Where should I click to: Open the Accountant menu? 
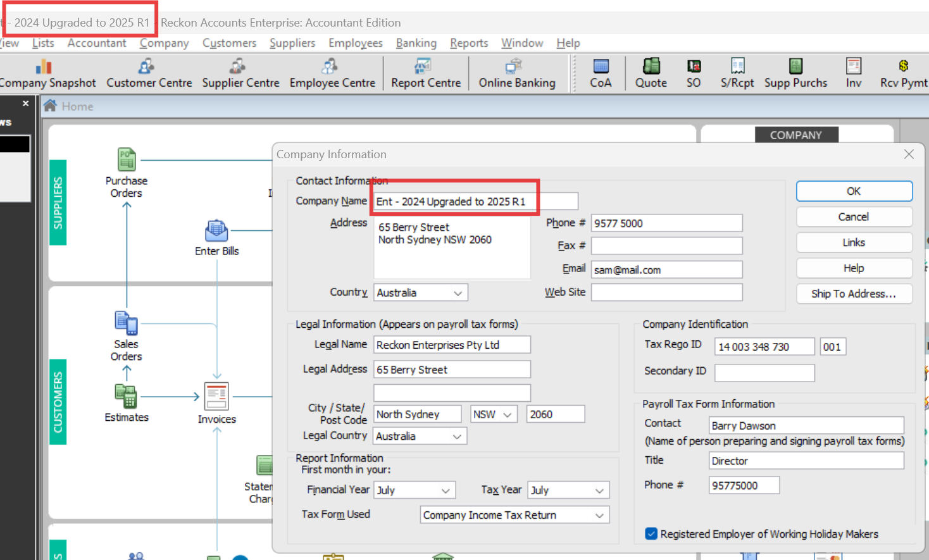pos(97,43)
